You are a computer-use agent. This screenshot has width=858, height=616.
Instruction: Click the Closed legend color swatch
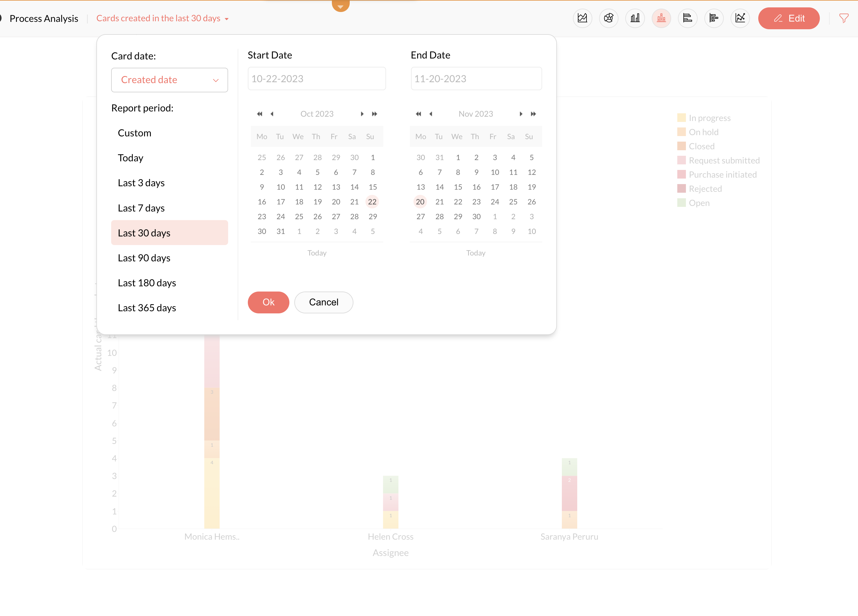681,147
